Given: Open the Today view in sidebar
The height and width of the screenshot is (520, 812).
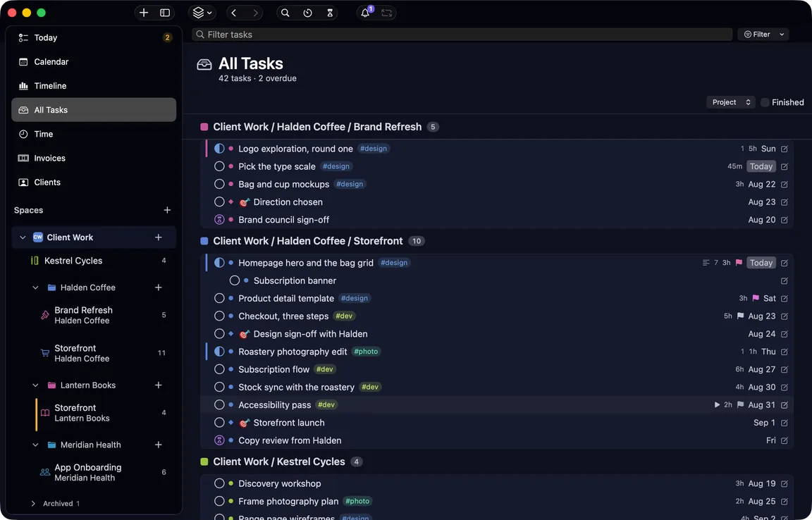Looking at the screenshot, I should click(94, 38).
